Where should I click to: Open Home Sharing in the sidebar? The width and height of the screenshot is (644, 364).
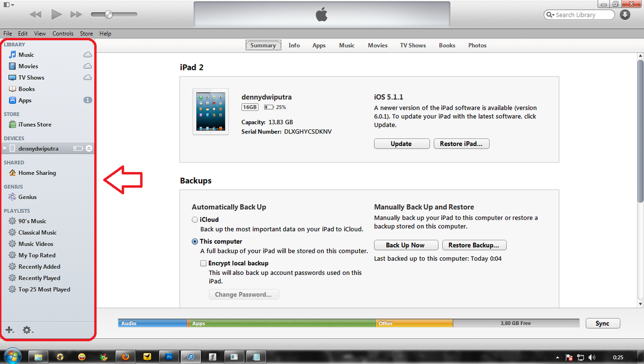tap(37, 173)
